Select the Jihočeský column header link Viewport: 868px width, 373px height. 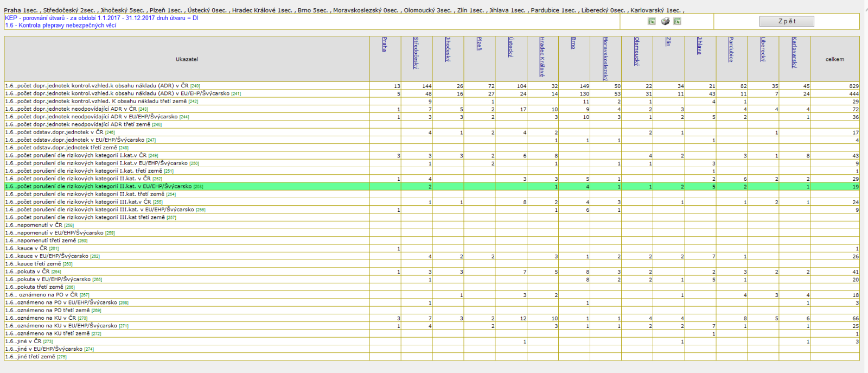447,49
